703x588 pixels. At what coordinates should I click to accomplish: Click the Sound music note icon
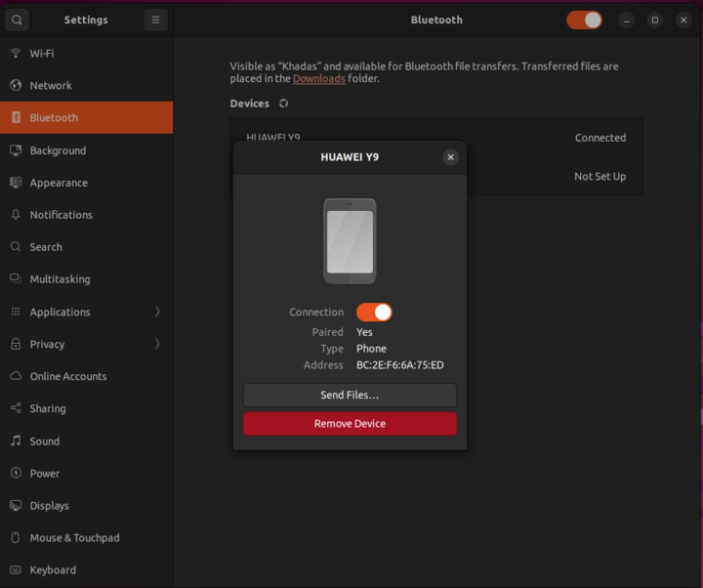coord(16,441)
